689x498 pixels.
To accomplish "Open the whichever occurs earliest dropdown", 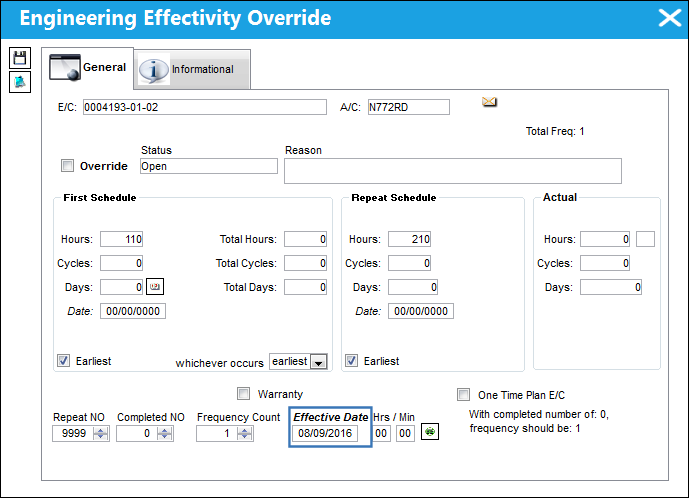I will 318,362.
